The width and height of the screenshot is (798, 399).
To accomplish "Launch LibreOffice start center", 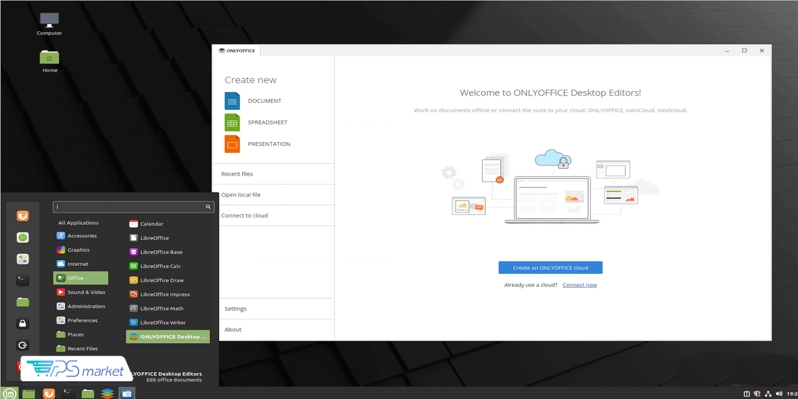I will click(168, 238).
